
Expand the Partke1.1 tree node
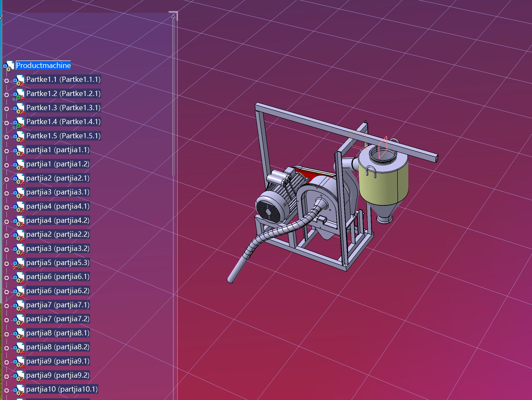[x=7, y=81]
